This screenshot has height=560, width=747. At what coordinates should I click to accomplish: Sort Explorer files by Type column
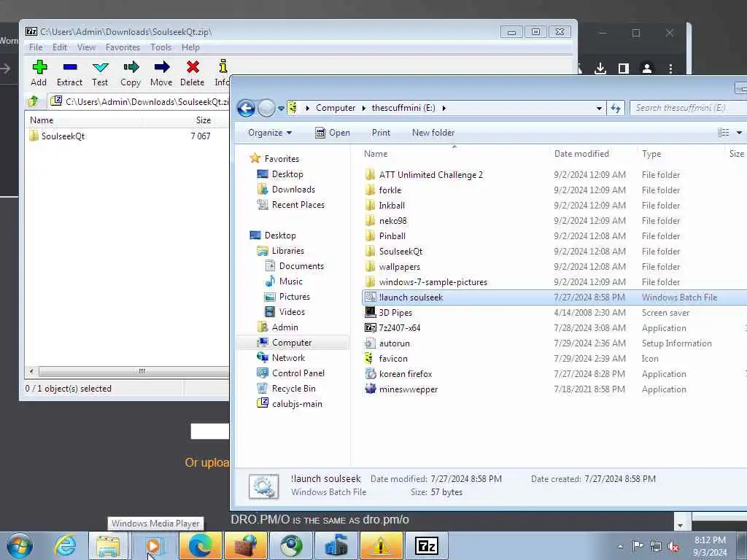click(x=651, y=154)
